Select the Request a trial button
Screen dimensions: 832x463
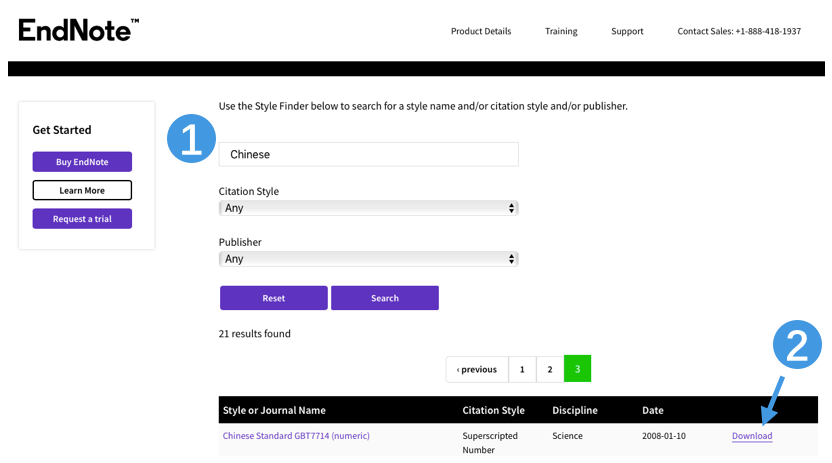pyautogui.click(x=82, y=219)
